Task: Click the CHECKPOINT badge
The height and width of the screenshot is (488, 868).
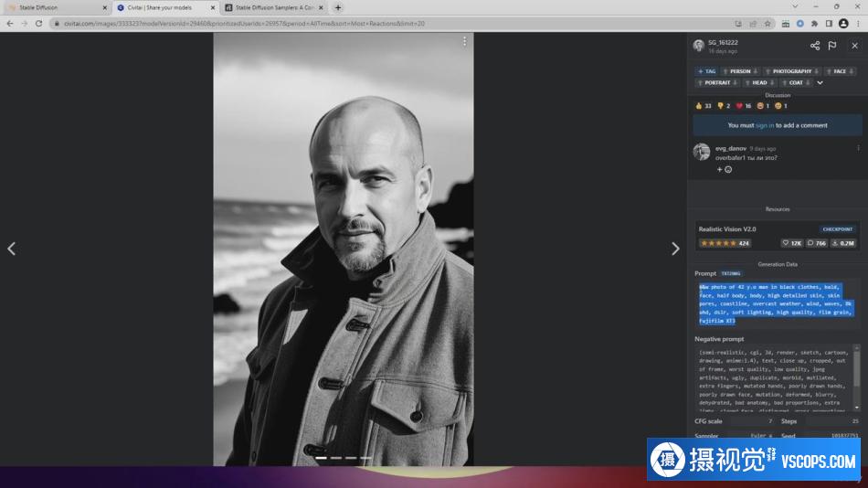Action: click(x=837, y=228)
